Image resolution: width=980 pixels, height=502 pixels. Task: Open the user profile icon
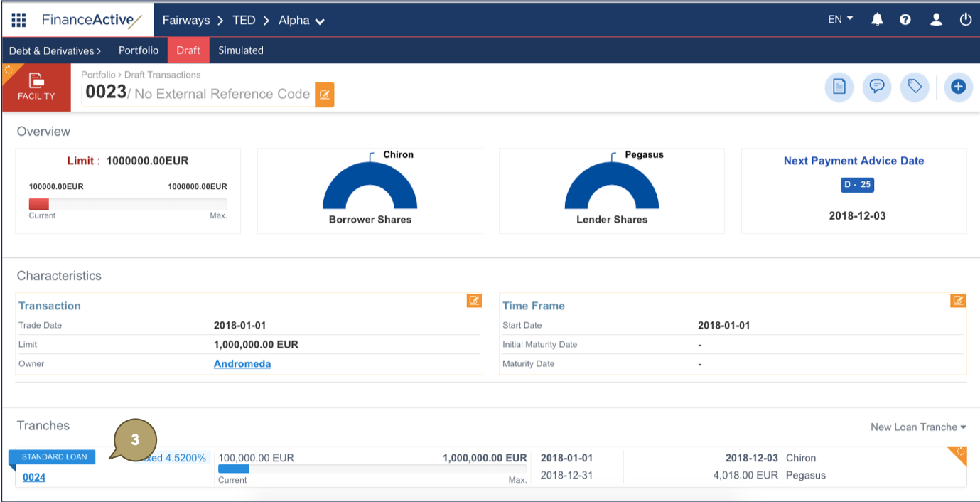point(936,20)
